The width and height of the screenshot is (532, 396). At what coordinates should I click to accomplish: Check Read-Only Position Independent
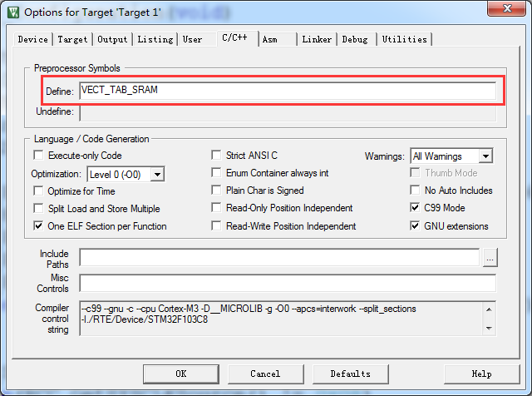216,207
